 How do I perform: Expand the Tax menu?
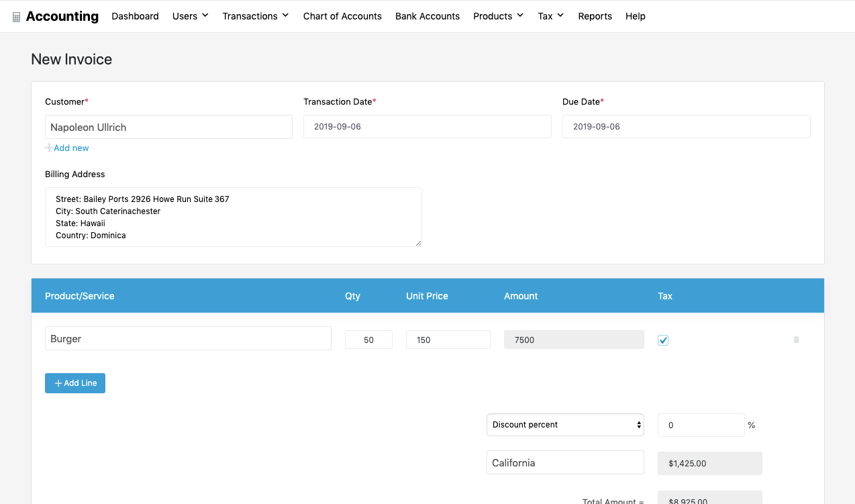click(550, 15)
